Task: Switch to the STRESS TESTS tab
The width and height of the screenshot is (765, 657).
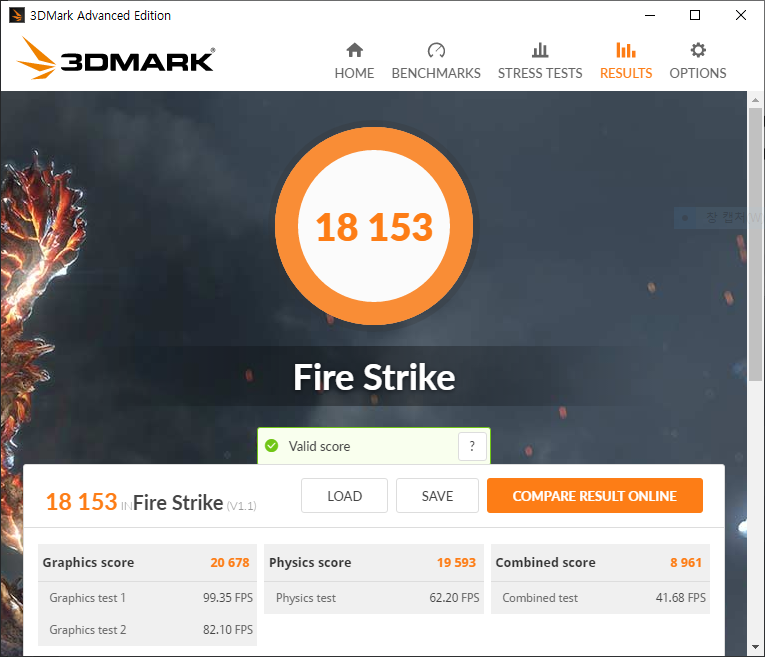Action: click(x=540, y=73)
